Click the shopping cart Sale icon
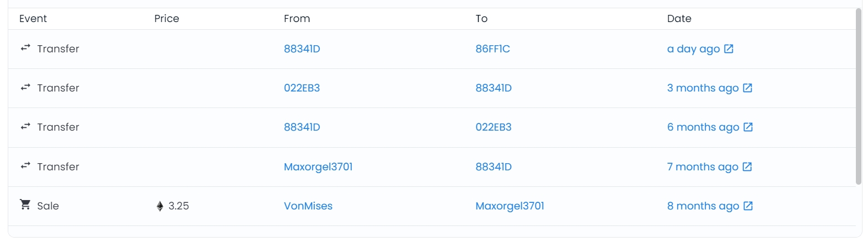 tap(25, 205)
